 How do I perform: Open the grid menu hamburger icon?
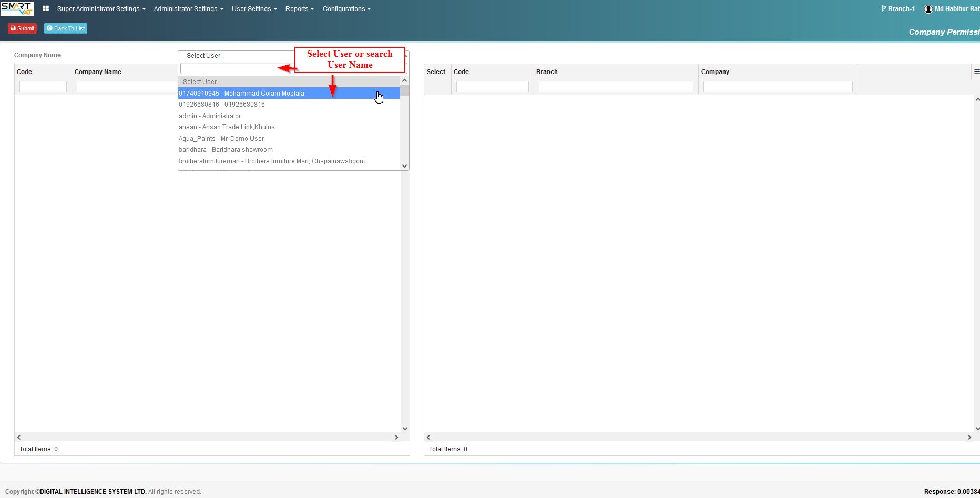tap(976, 72)
